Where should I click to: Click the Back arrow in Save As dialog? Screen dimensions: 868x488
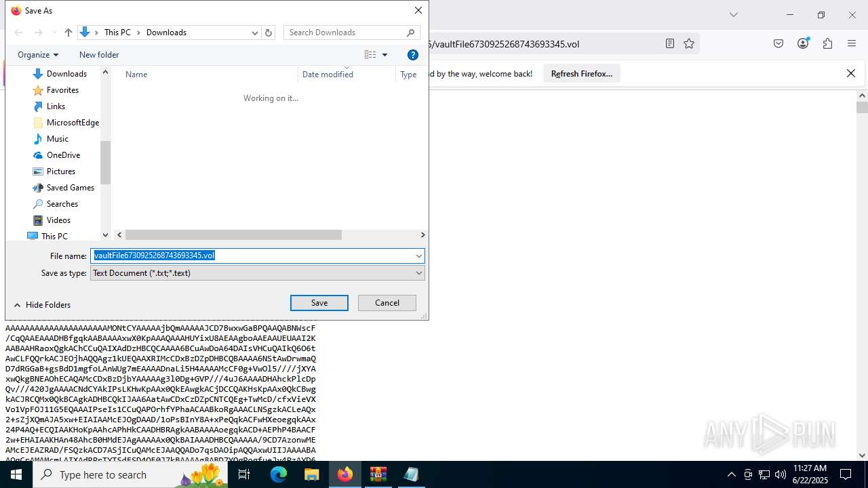18,33
